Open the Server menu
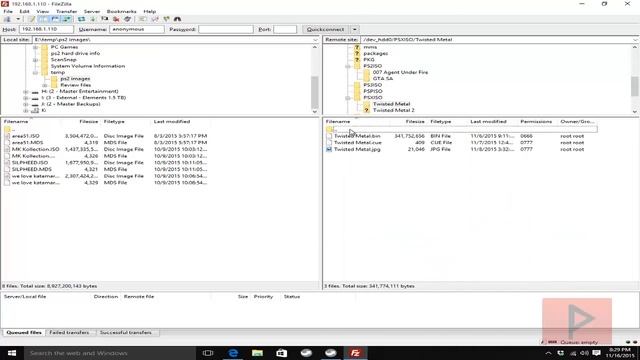Screen dimensions: 640x360 pyautogui.click(x=92, y=11)
